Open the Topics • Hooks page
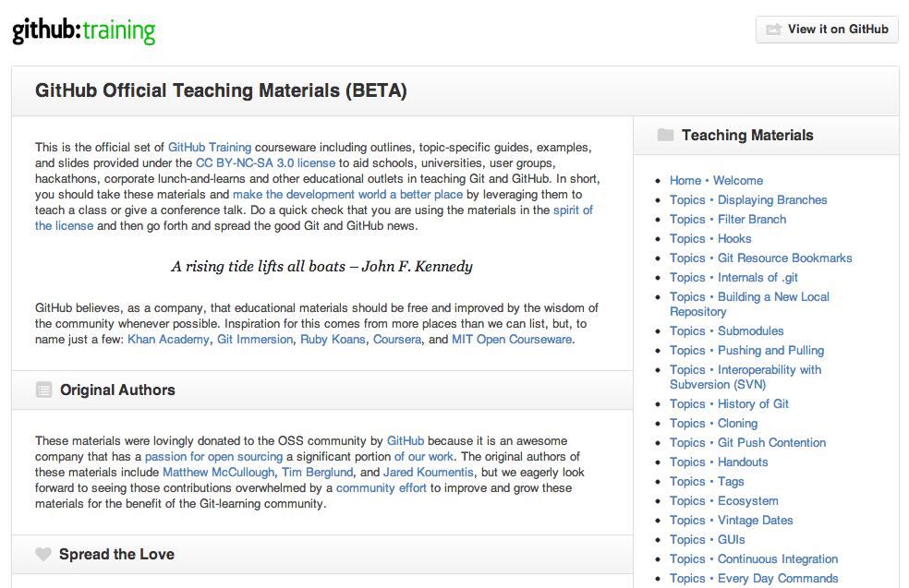The width and height of the screenshot is (909, 588). (710, 239)
